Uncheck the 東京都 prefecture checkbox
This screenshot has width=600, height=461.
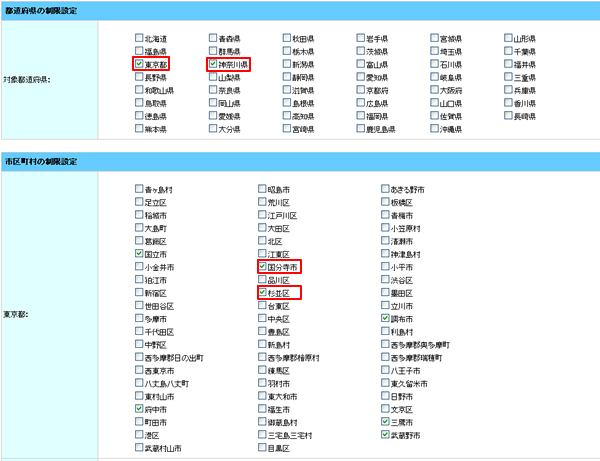tap(139, 64)
